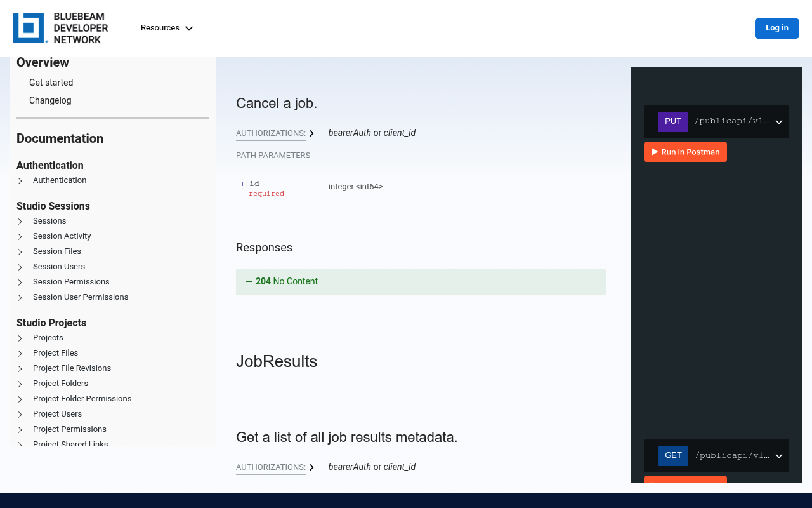Expand the Project Folder Permissions chevron
Screen dimensions: 812x508
[x=20, y=399]
